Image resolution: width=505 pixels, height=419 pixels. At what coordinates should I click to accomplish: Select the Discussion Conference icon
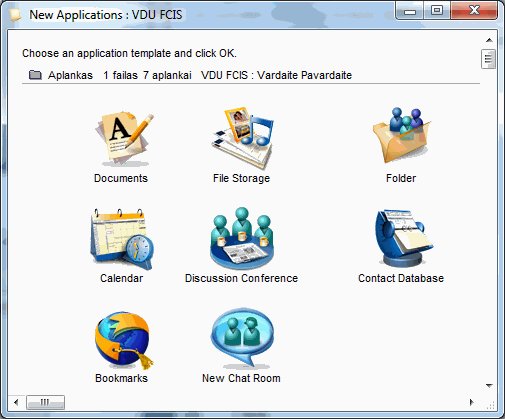point(242,238)
